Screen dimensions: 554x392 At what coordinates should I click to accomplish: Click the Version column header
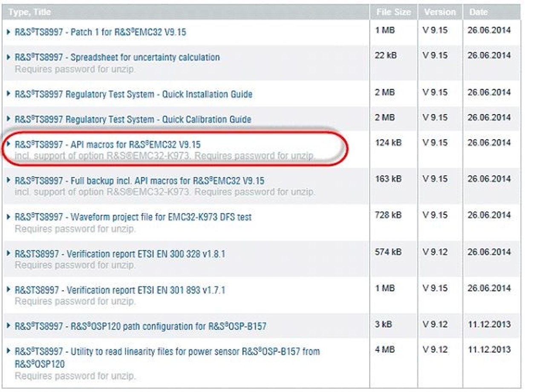440,12
